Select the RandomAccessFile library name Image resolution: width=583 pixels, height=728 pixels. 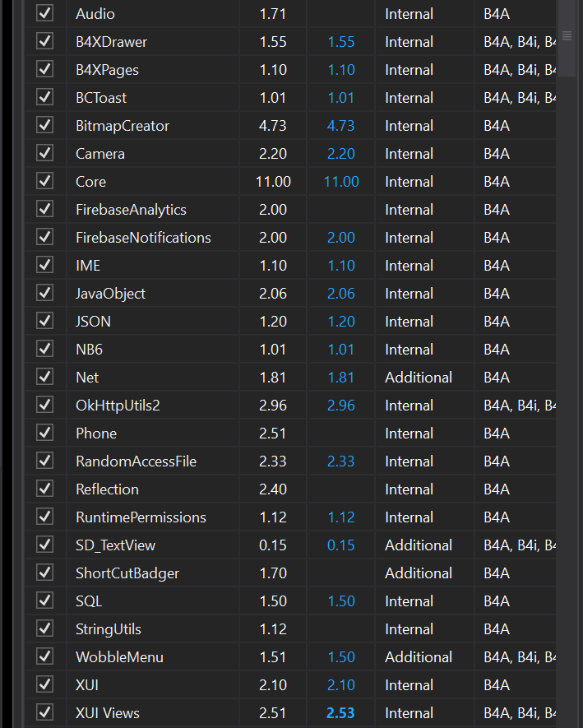[x=136, y=461]
